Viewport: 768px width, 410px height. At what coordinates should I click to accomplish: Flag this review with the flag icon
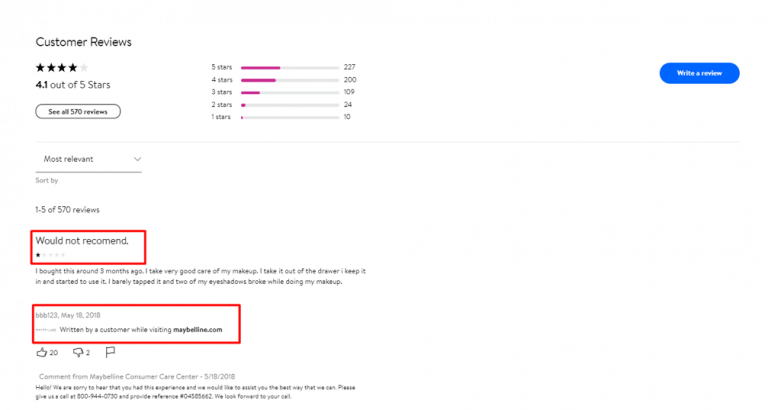point(111,352)
